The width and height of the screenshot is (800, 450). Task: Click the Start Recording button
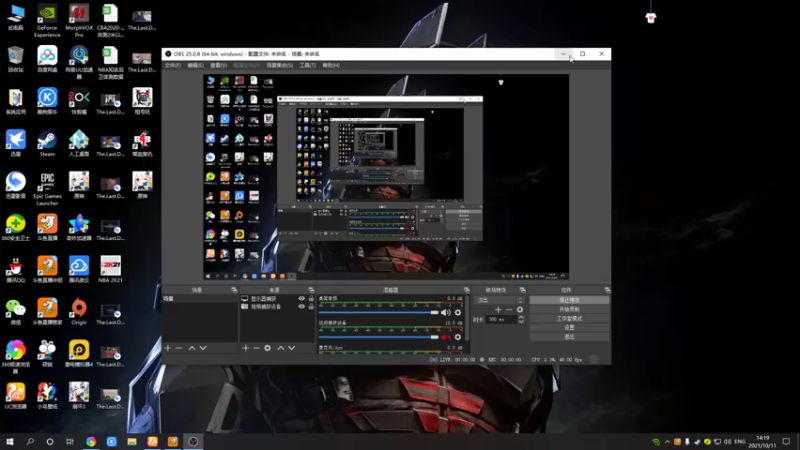(569, 309)
